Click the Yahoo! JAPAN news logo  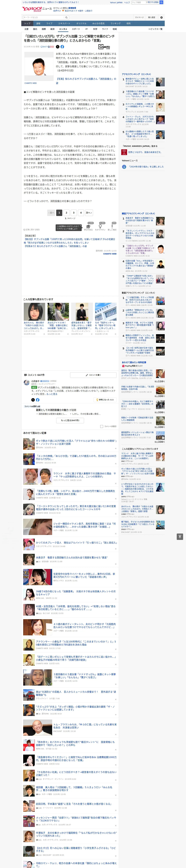pos(37,9)
